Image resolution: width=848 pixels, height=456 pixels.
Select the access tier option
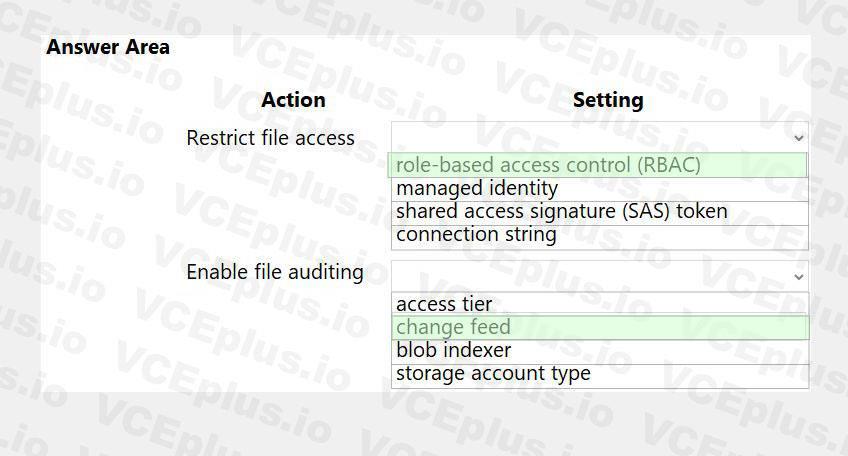(600, 304)
